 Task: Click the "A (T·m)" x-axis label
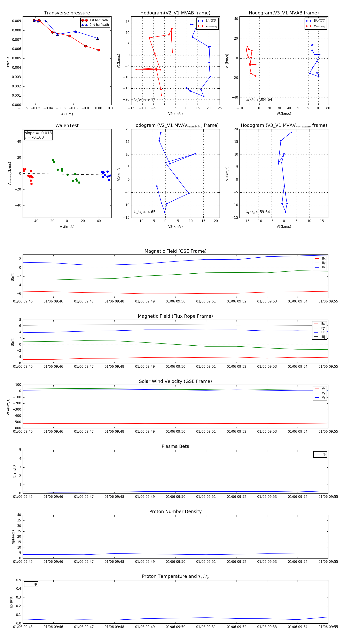coord(67,114)
